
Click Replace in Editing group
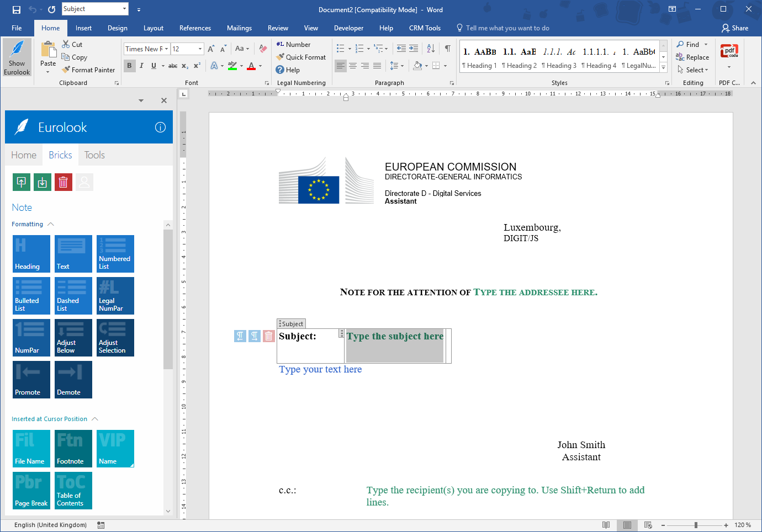point(693,57)
